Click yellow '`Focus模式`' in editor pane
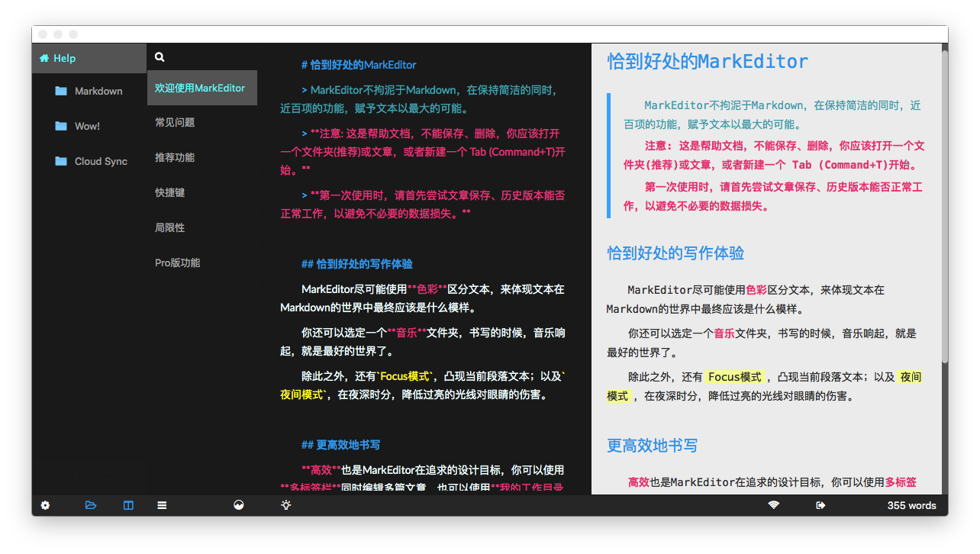The height and width of the screenshot is (554, 980). pyautogui.click(x=406, y=376)
